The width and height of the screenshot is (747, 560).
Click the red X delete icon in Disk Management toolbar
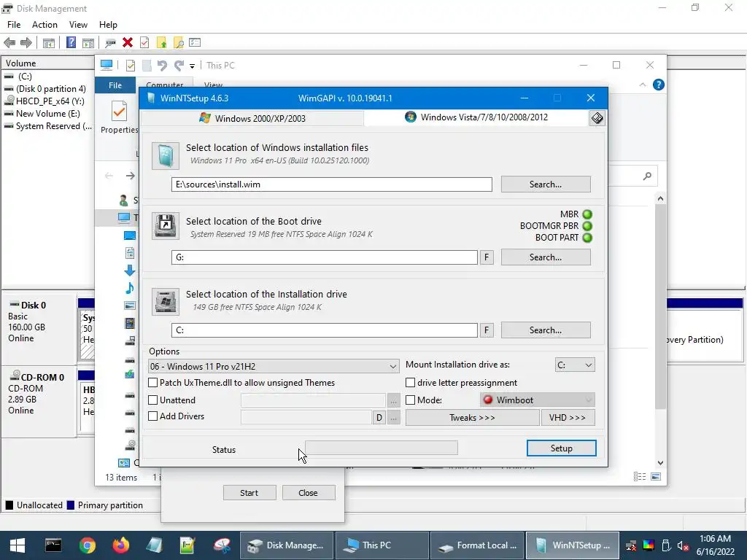[x=127, y=42]
